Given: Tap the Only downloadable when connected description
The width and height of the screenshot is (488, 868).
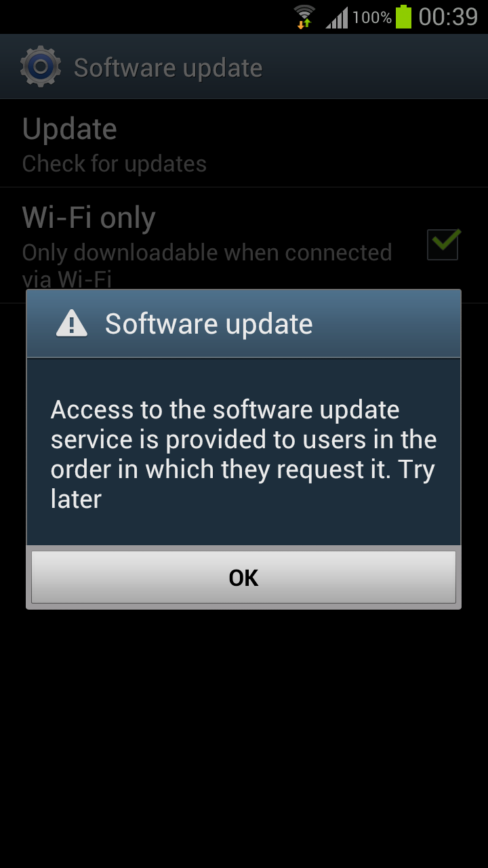Looking at the screenshot, I should [207, 253].
